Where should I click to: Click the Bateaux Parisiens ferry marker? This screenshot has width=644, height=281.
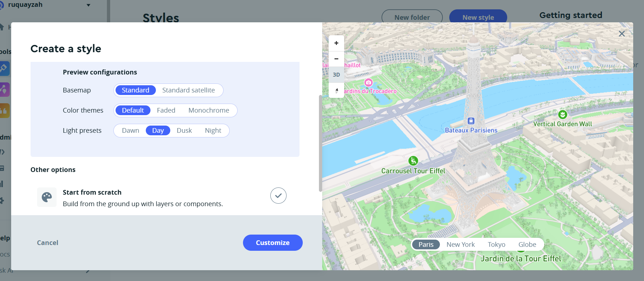click(471, 121)
